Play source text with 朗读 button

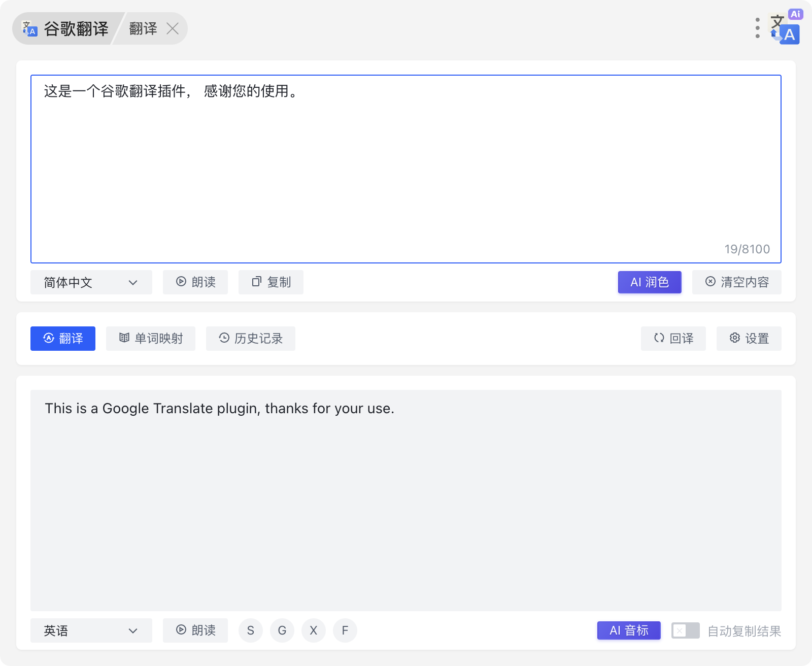195,282
